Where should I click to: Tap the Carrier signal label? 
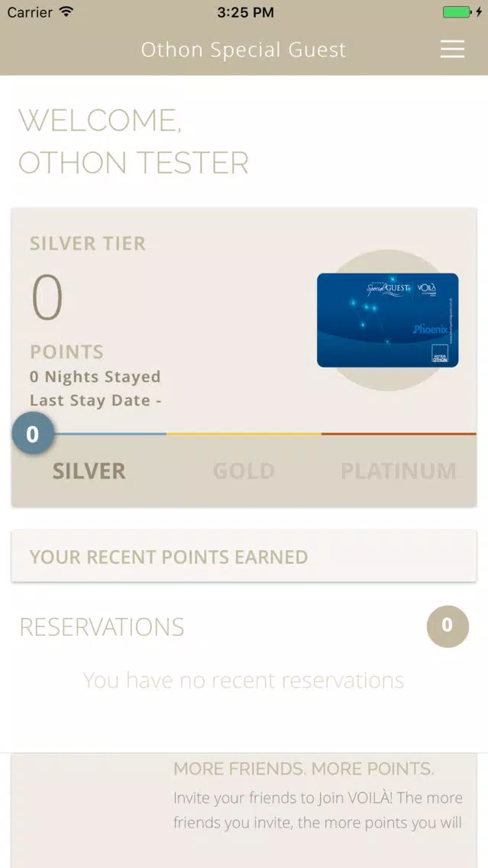(x=31, y=12)
